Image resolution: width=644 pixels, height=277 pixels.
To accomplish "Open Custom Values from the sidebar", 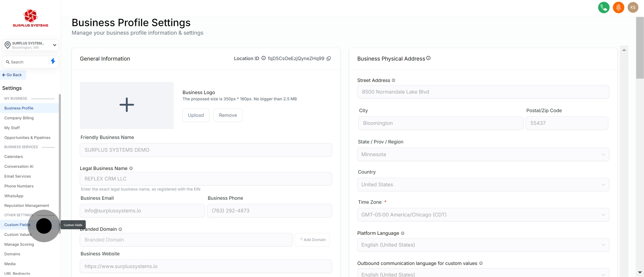I will pos(18,234).
